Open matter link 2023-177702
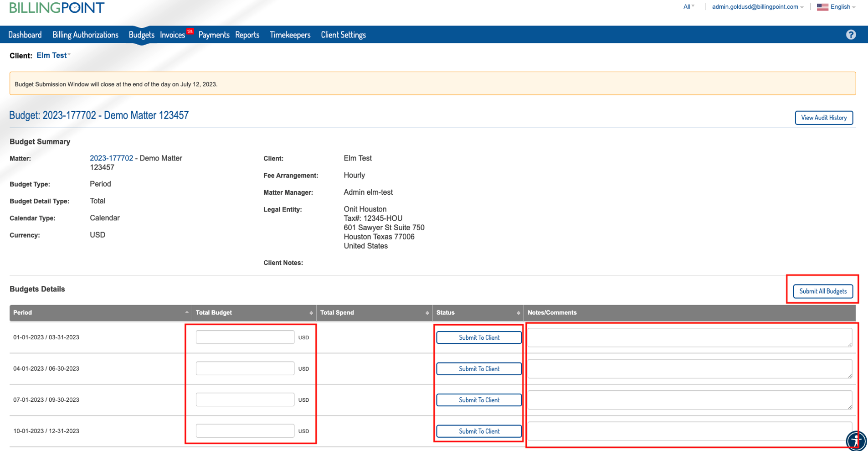Image resolution: width=868 pixels, height=451 pixels. click(111, 158)
